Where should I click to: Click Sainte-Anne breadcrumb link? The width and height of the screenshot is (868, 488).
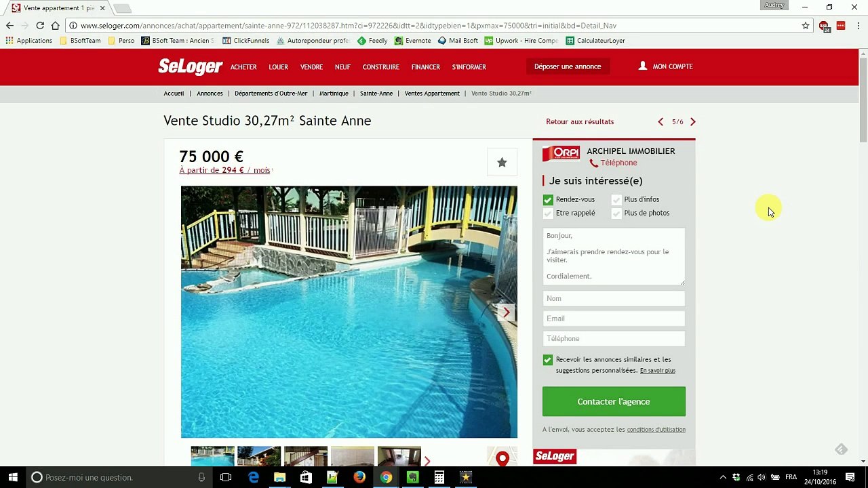[376, 94]
